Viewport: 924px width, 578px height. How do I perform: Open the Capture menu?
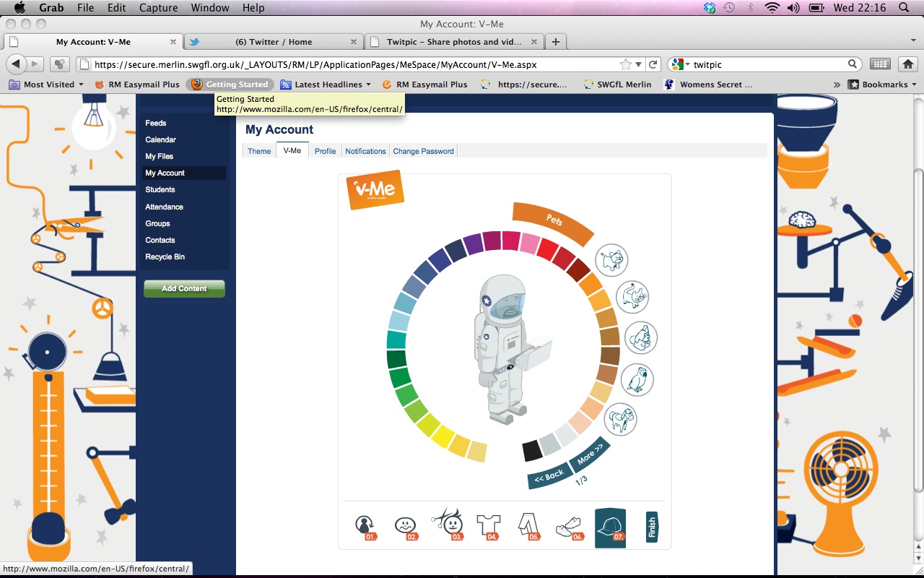[x=158, y=8]
